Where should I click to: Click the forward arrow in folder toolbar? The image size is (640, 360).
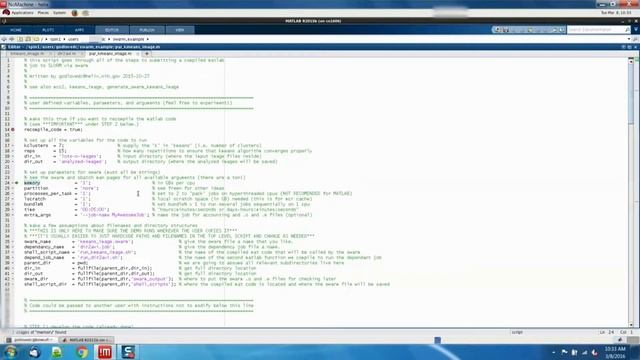(x=11, y=39)
